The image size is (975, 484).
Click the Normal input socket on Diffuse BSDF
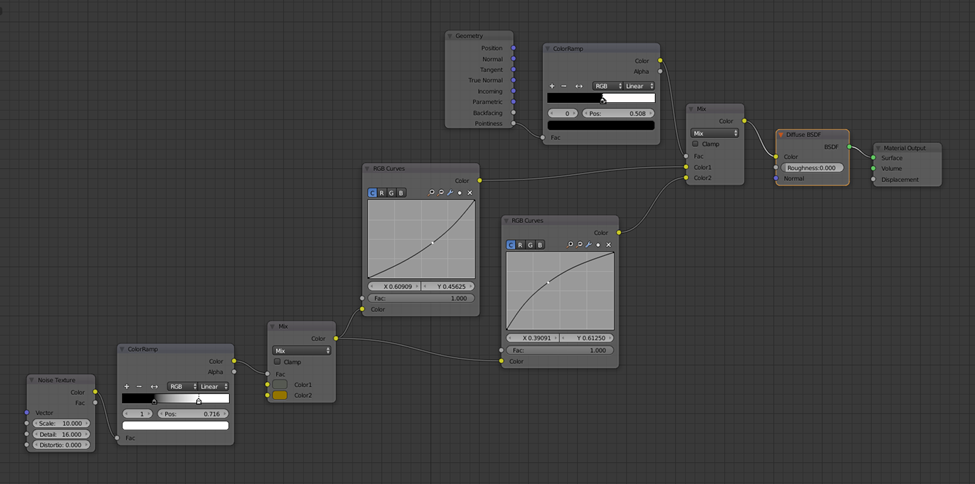776,179
